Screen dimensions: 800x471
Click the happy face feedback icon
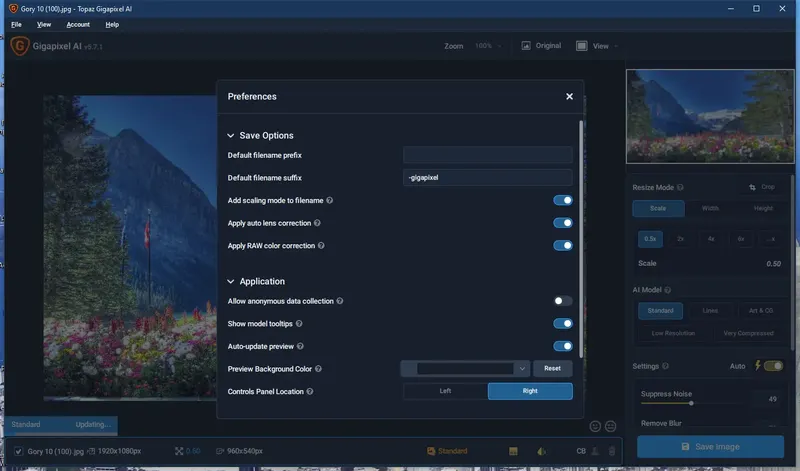coord(595,426)
